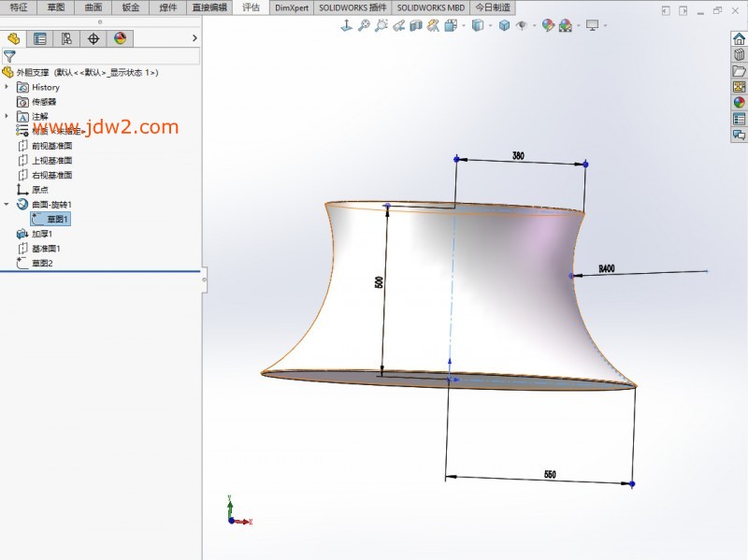
Task: Toggle the Hide/Show Items eye icon
Action: [x=522, y=26]
